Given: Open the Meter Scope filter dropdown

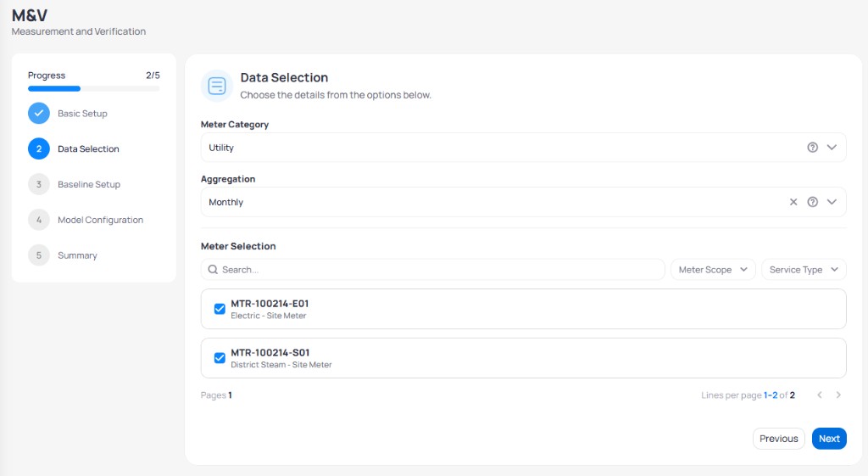Looking at the screenshot, I should (x=713, y=269).
